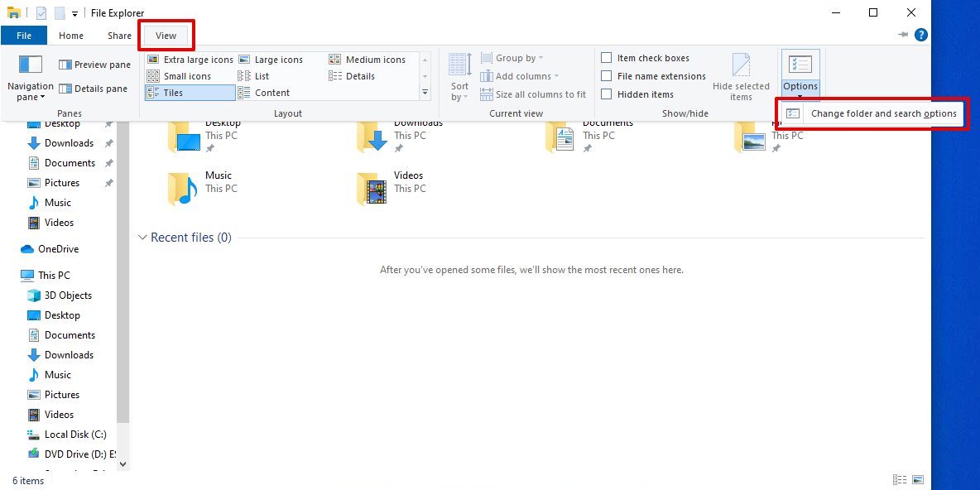This screenshot has width=980, height=490.
Task: Enable the File name extensions checkbox
Action: 607,75
